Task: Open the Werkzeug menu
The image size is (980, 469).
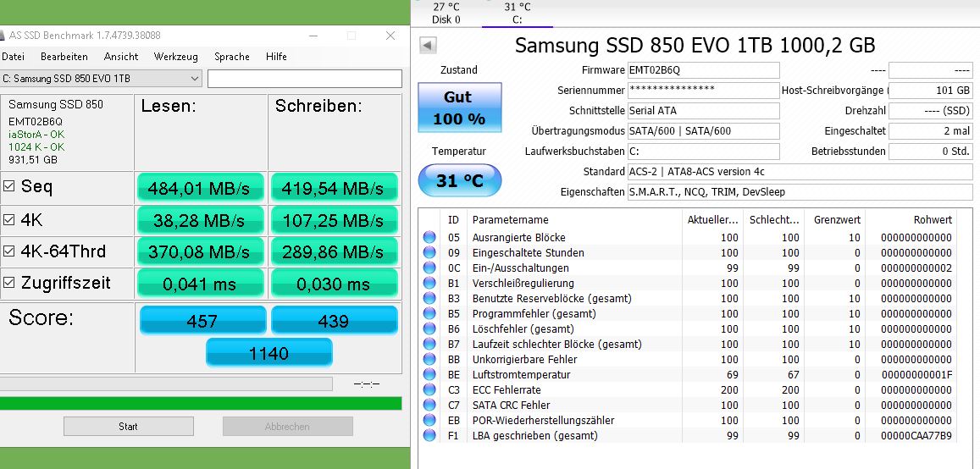Action: click(175, 57)
